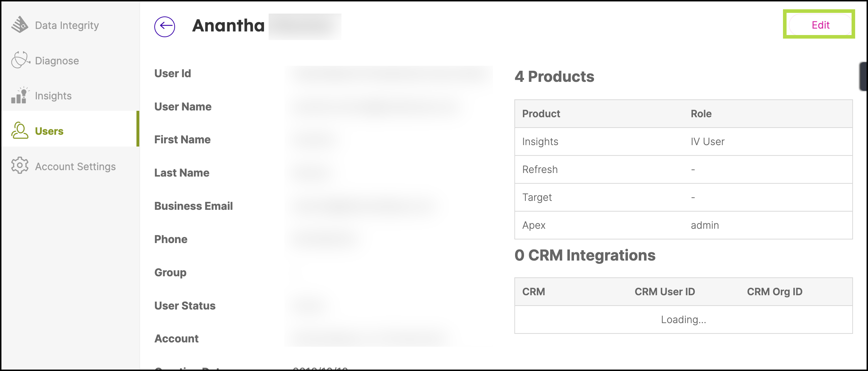
Task: Click the Role column header
Action: pyautogui.click(x=701, y=114)
